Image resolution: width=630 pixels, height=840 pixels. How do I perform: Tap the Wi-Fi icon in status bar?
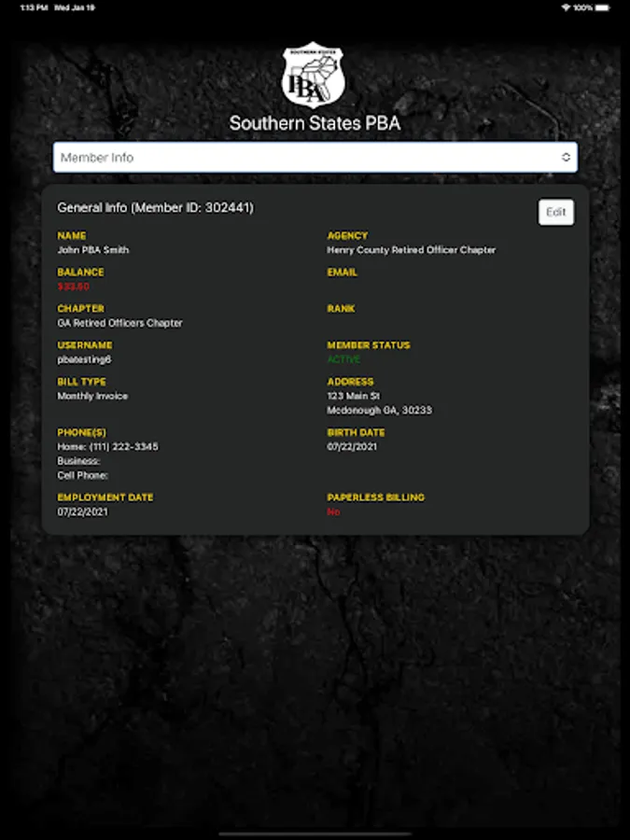coord(566,8)
